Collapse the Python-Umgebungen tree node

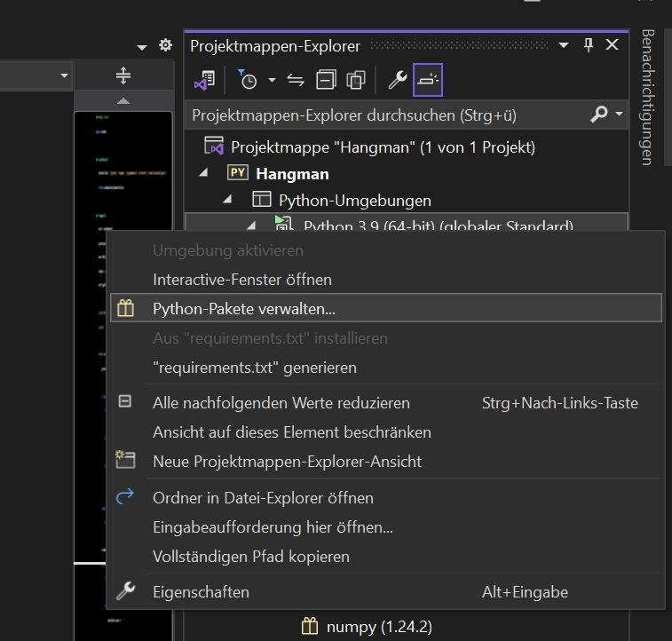point(226,199)
